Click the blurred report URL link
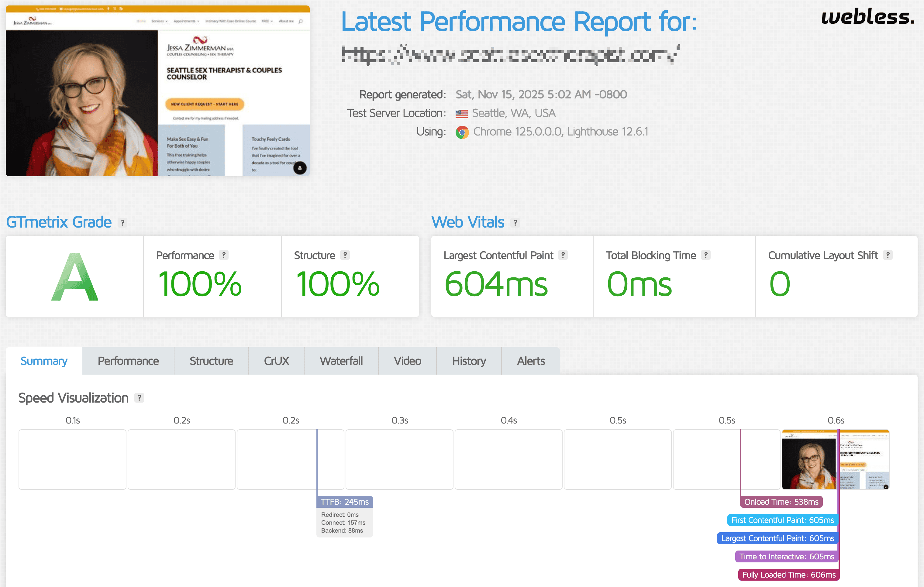Image resolution: width=924 pixels, height=587 pixels. click(510, 55)
